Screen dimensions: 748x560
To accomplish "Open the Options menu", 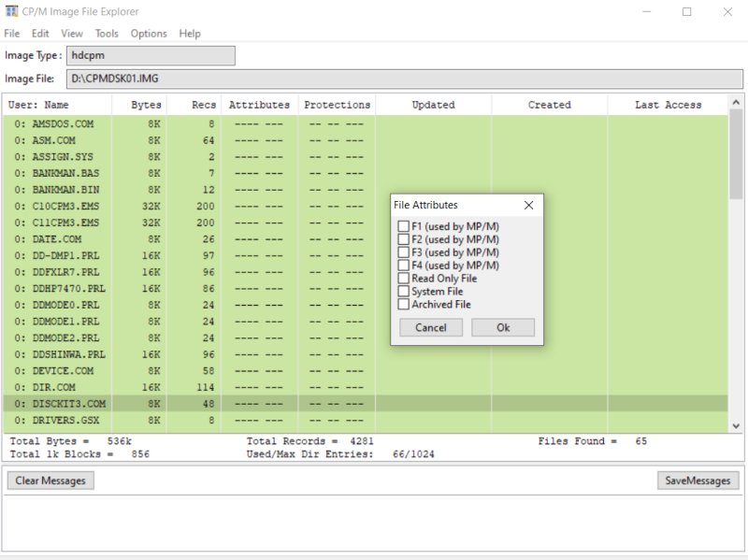I will pos(149,34).
